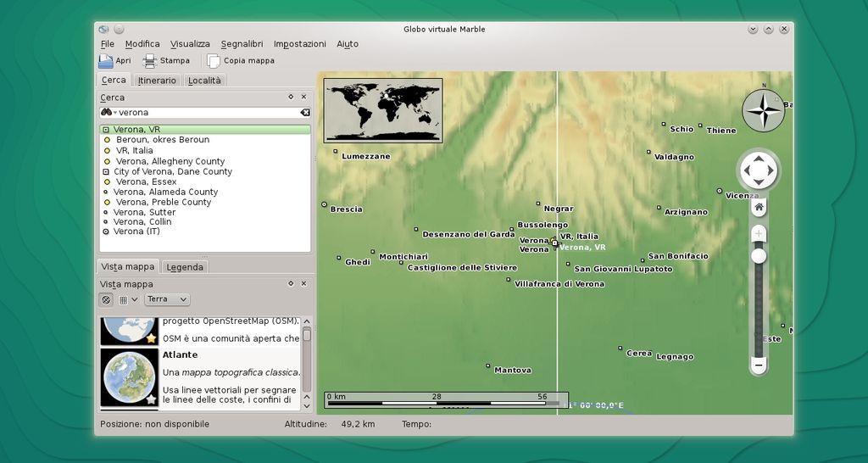Click the compass rose on the map
868x463 pixels.
(x=763, y=110)
